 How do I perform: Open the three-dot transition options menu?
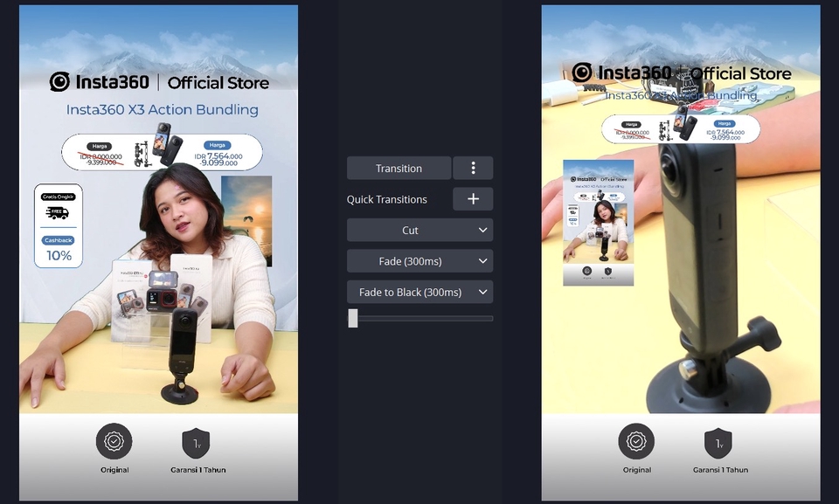(x=473, y=169)
